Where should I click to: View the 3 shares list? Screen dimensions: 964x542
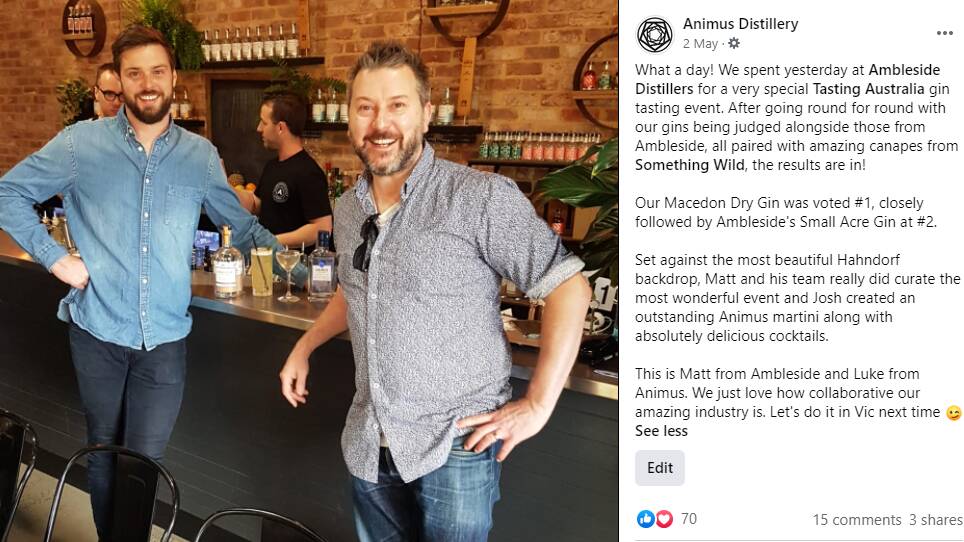[935, 520]
